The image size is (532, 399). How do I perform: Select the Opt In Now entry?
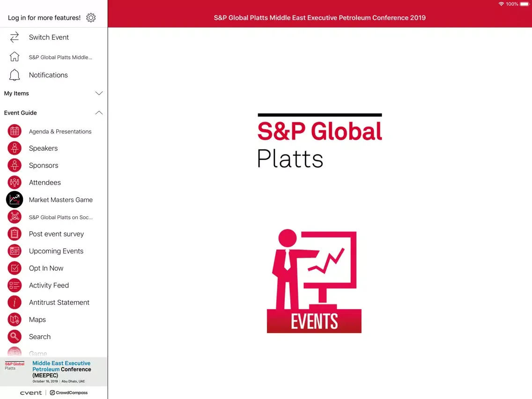click(46, 268)
